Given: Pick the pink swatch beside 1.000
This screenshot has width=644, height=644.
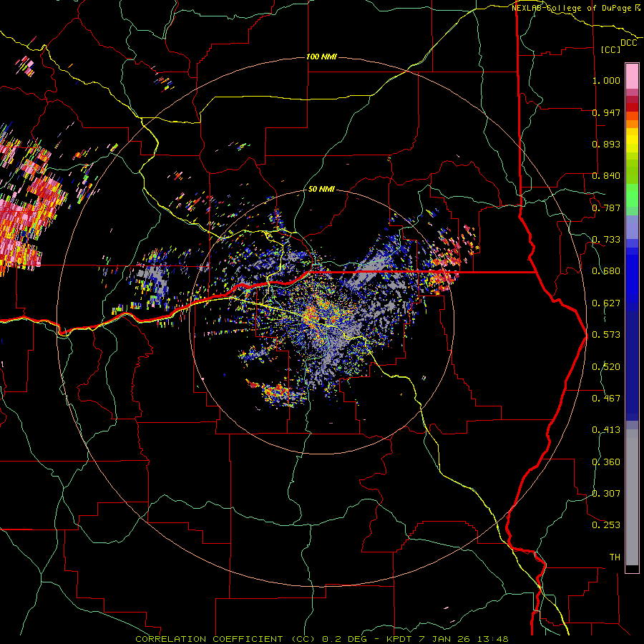Looking at the screenshot, I should click(632, 77).
